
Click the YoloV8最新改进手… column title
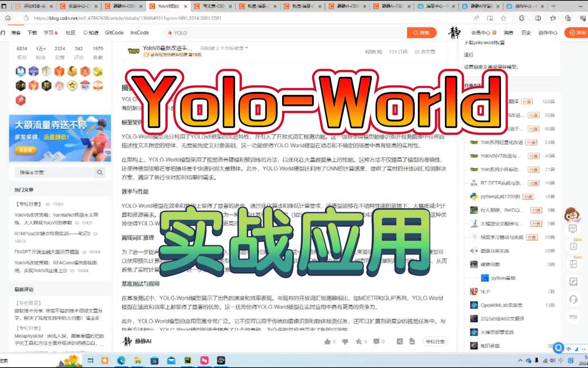click(167, 48)
